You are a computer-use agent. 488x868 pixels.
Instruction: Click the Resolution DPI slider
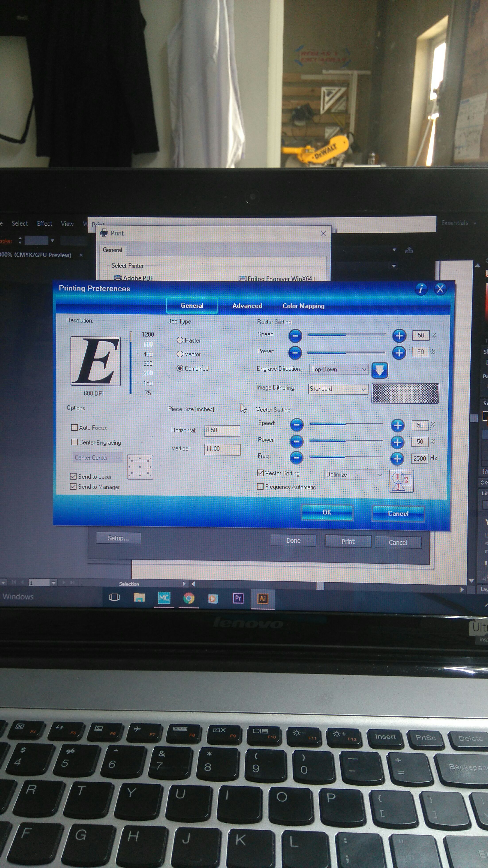(131, 362)
